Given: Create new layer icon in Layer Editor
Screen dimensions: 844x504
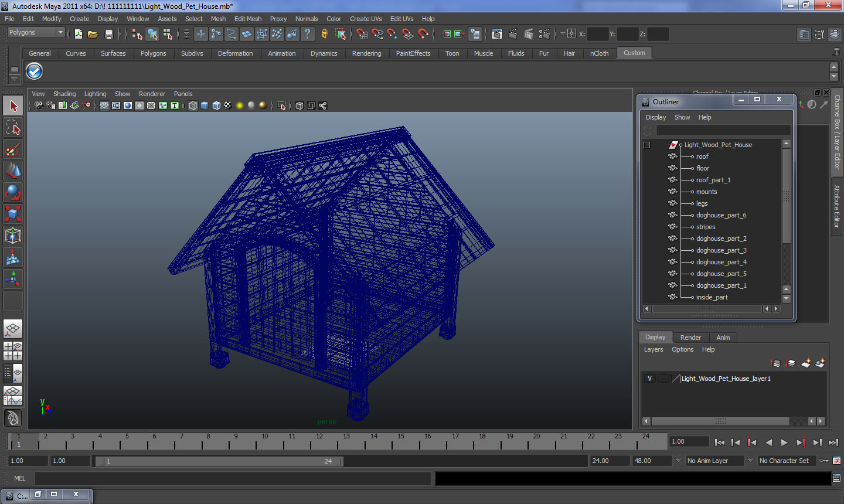Looking at the screenshot, I should (806, 363).
